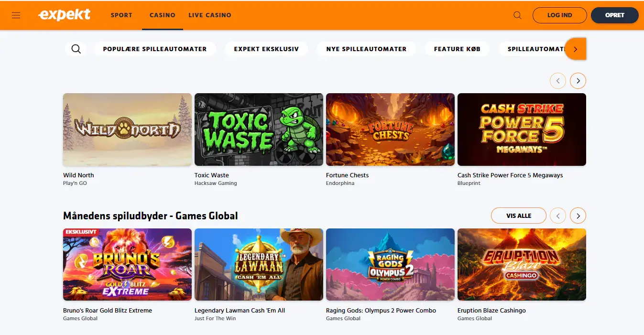The width and height of the screenshot is (644, 335).
Task: Go to next games in top carousel
Action: 578,81
